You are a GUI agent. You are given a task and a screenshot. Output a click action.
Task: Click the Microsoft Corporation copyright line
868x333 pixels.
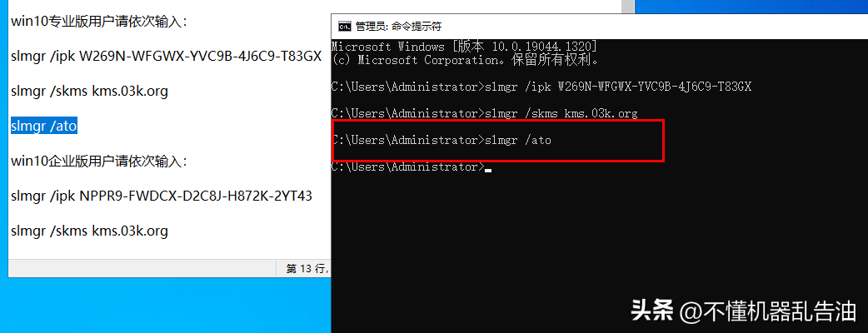pos(465,60)
